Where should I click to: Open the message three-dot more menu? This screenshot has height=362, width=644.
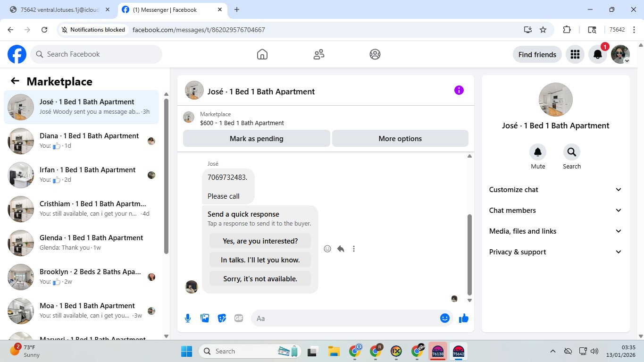point(354,249)
